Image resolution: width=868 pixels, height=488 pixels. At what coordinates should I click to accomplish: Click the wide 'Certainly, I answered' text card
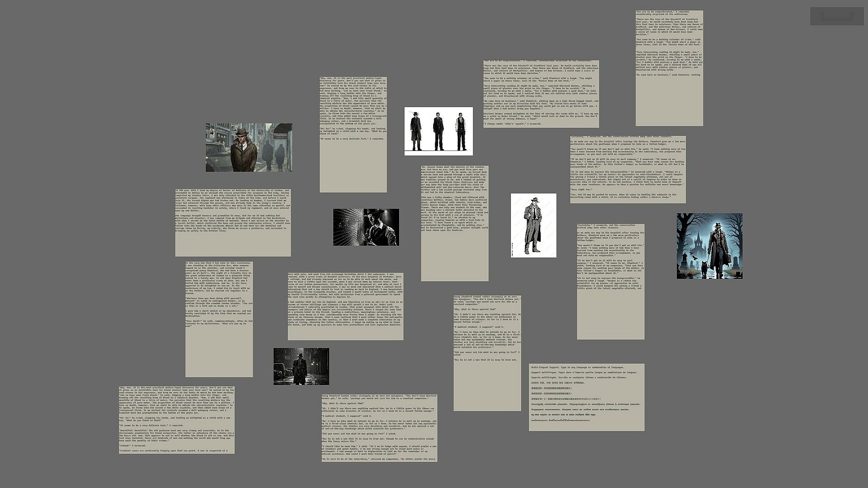627,169
